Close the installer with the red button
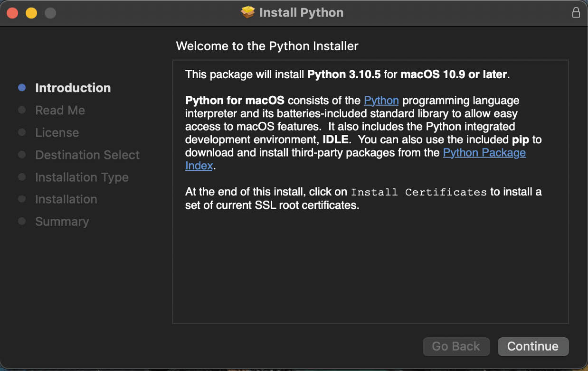The width and height of the screenshot is (588, 371). (x=12, y=13)
